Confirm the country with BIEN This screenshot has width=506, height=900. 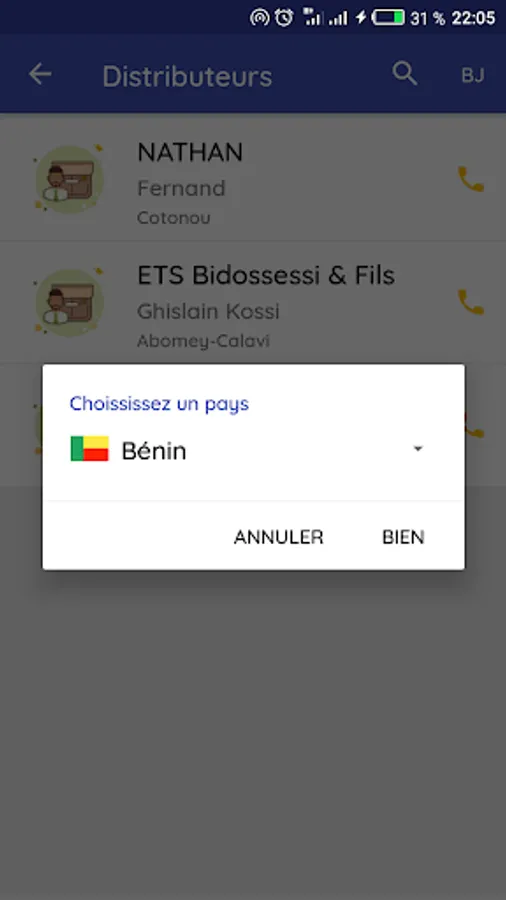tap(403, 537)
